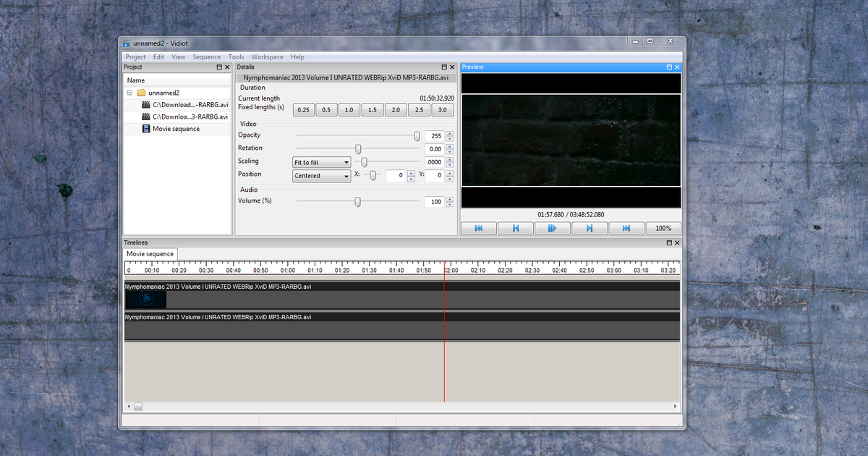Step forward to next cut in preview
Viewport: 868px width, 456px height.
590,228
